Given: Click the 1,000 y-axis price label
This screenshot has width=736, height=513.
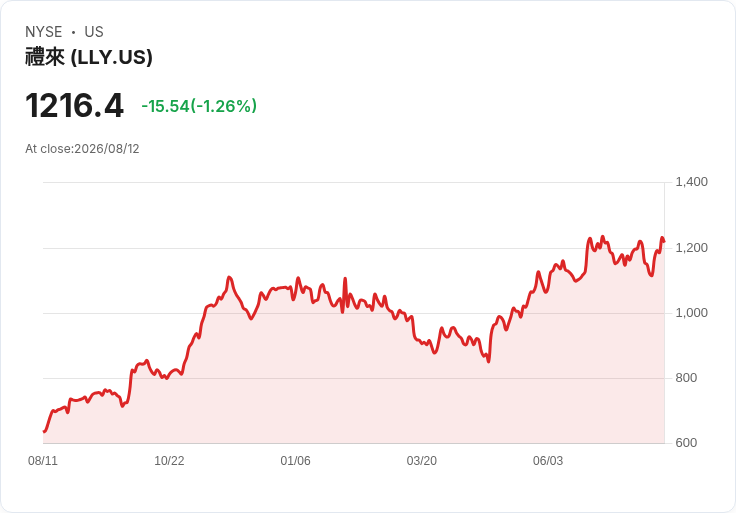Looking at the screenshot, I should tap(691, 313).
